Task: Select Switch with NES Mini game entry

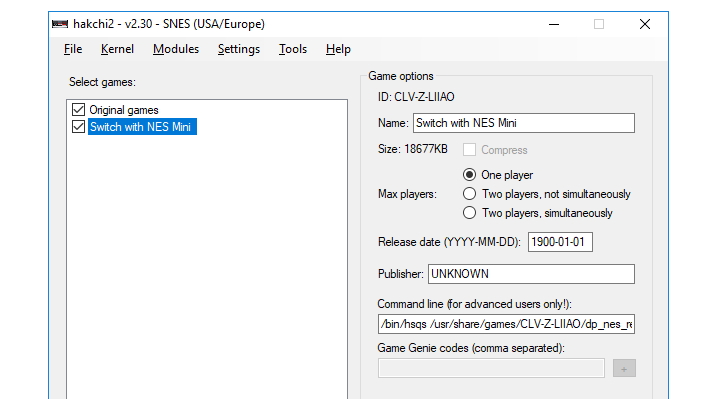Action: pyautogui.click(x=142, y=127)
